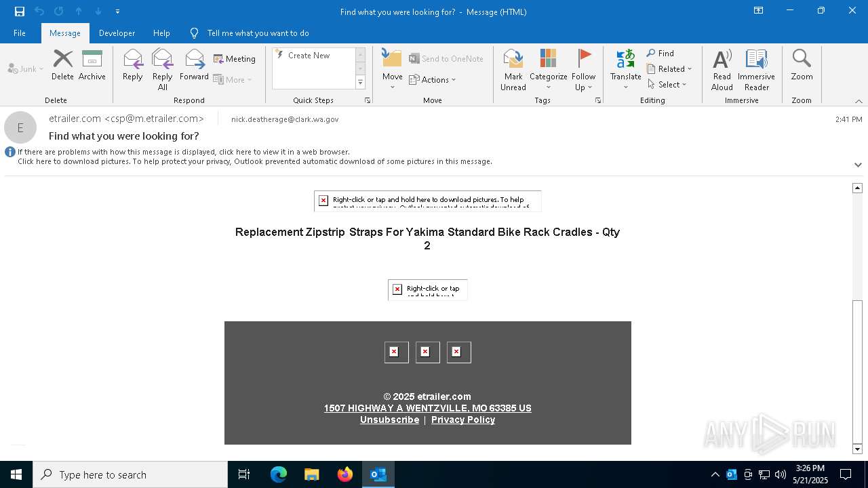Click the taskbar search box
Viewport: 868px width, 488px height.
coord(130,474)
